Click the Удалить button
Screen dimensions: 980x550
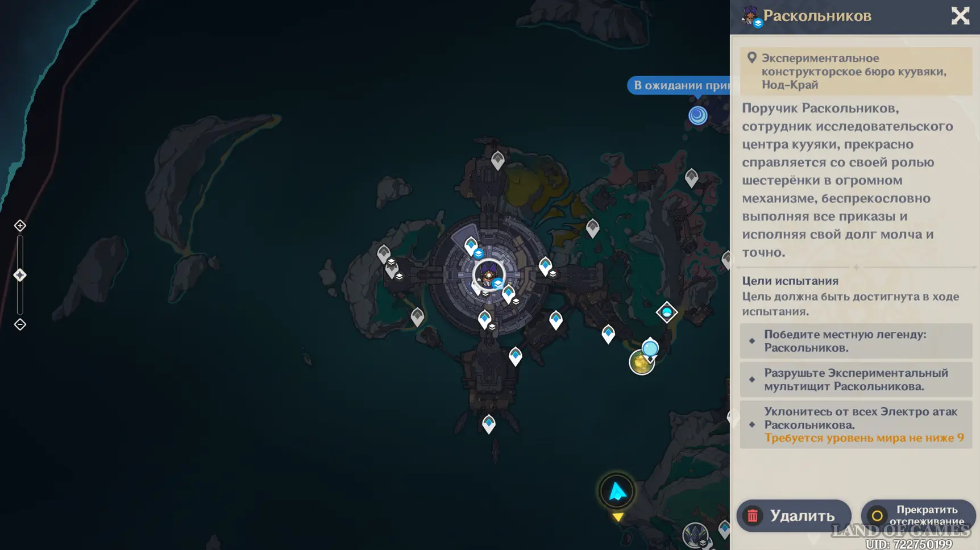pyautogui.click(x=794, y=515)
